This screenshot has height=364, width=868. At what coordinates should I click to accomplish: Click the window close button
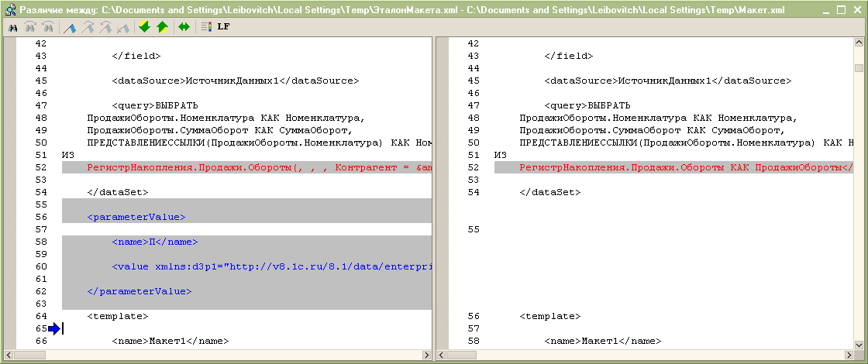(856, 9)
